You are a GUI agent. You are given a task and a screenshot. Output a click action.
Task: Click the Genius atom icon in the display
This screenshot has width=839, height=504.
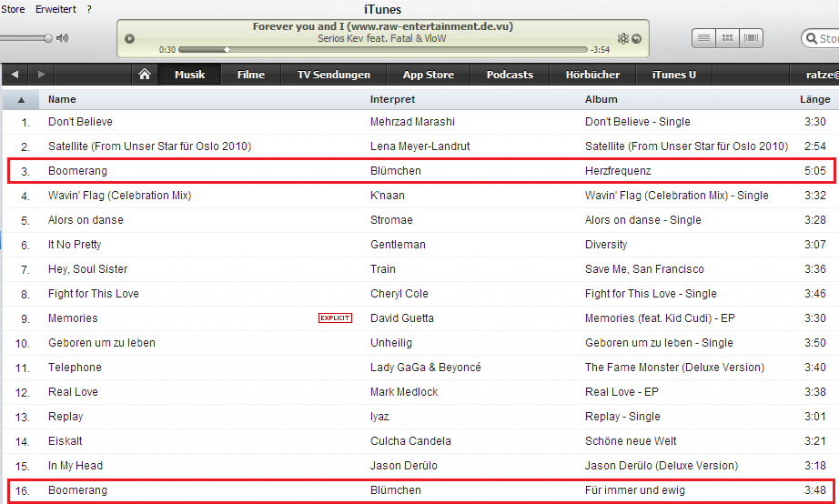tap(622, 38)
